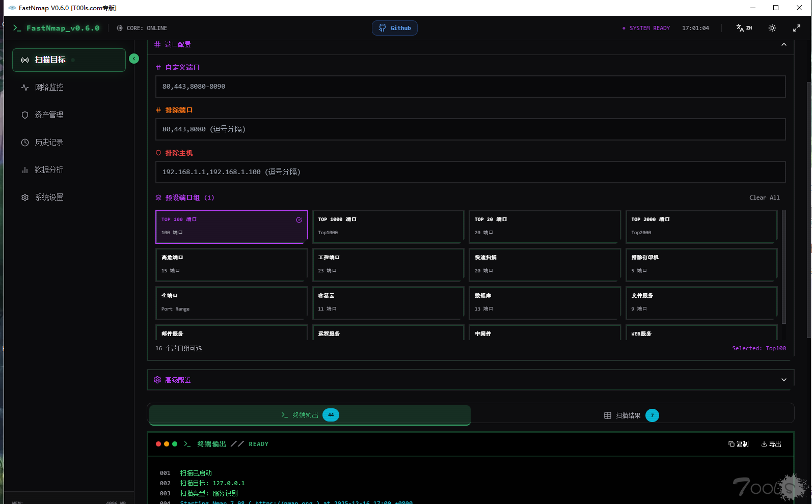Screen dimensions: 812x504
Task: Click Clear All for preset port groups
Action: pyautogui.click(x=764, y=198)
